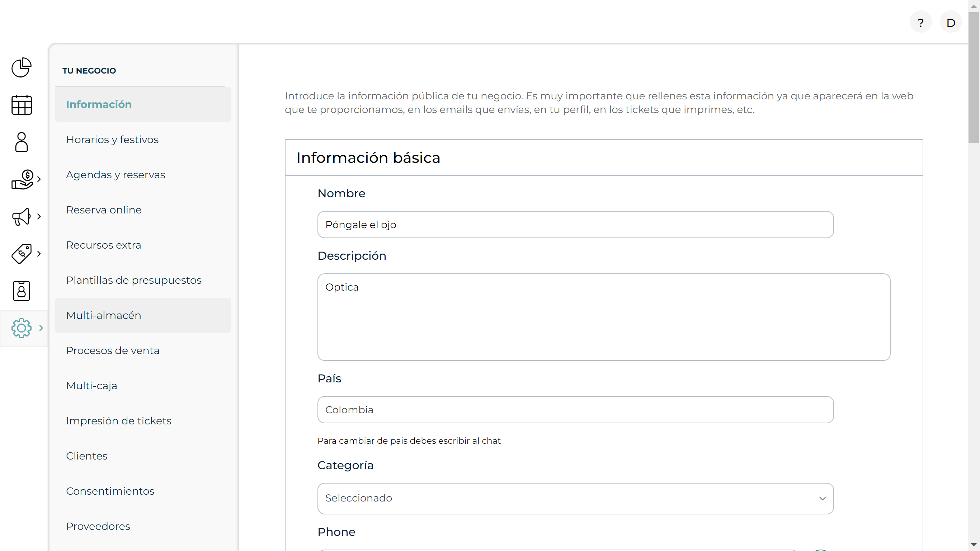Click the TU NEGOCIO heading
Viewport: 980px width, 551px height.
(x=89, y=71)
